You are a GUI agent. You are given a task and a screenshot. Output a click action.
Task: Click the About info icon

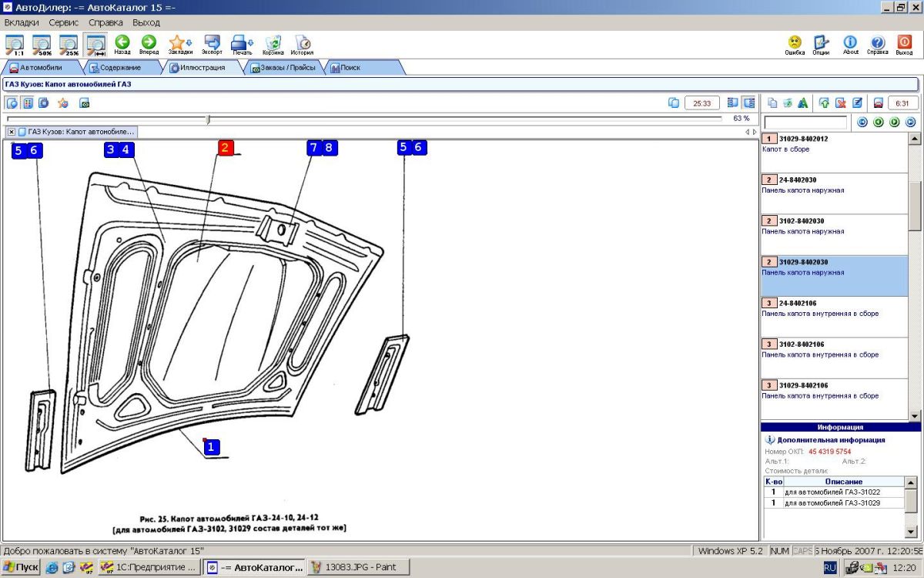[x=850, y=44]
